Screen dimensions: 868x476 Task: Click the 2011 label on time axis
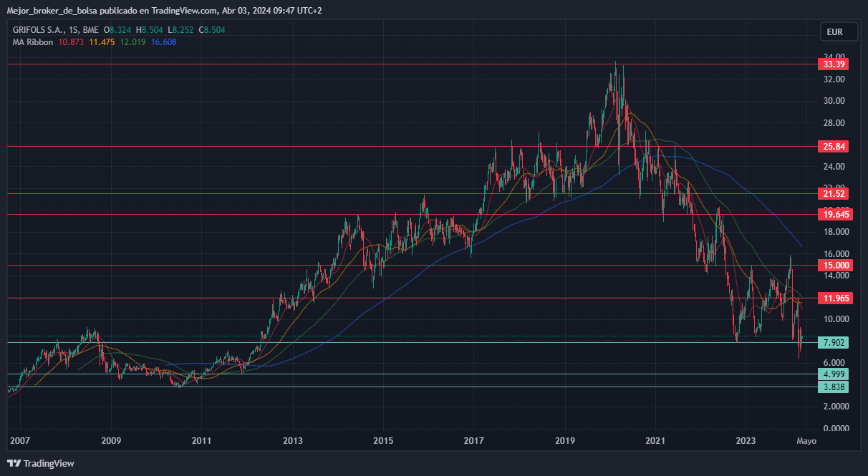pyautogui.click(x=201, y=441)
